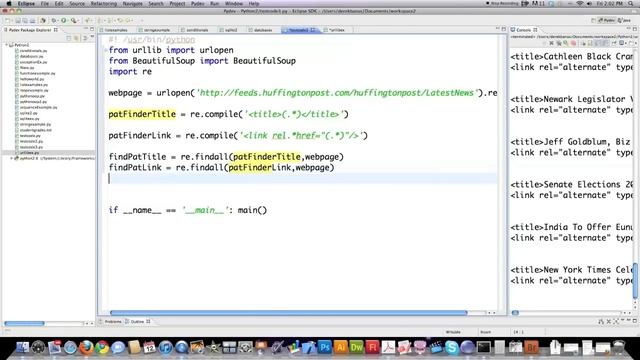
Task: Open the Pydev menu
Action: pos(198,3)
